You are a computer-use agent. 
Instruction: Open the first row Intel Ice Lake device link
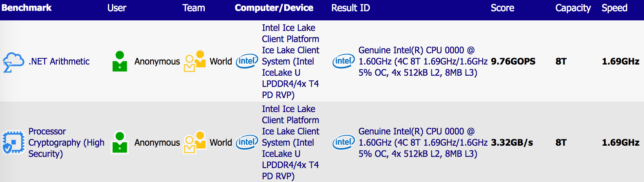tap(290, 61)
